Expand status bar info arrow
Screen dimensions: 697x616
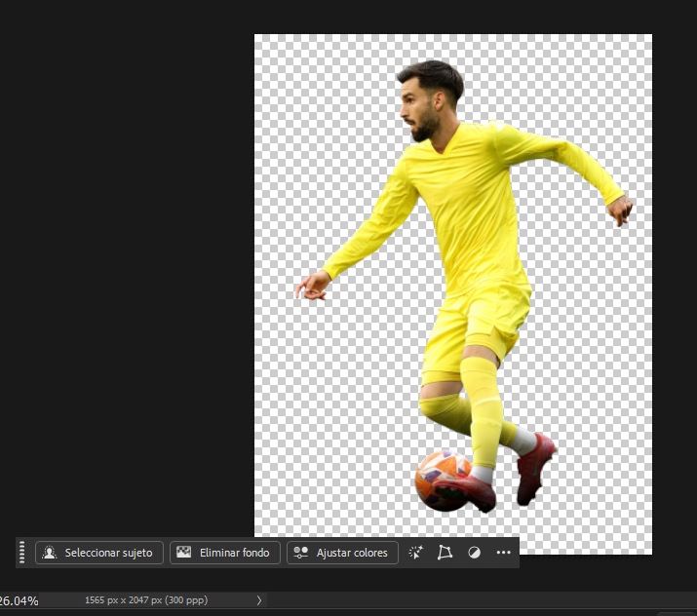(259, 600)
